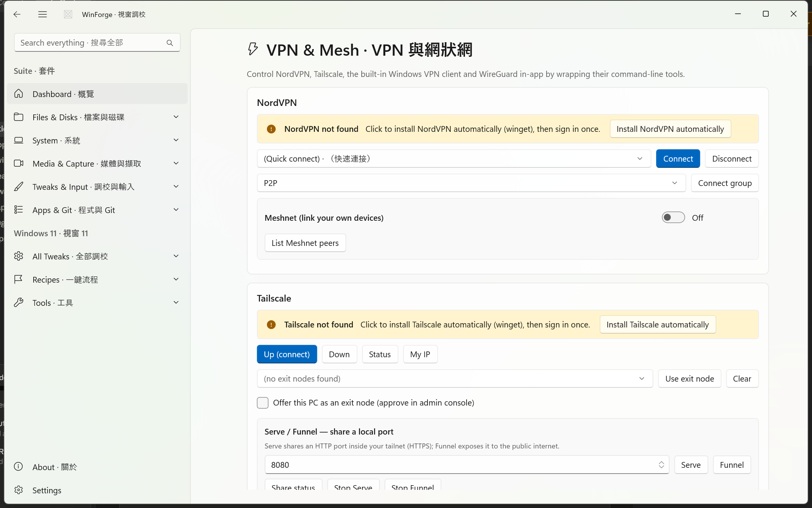
Task: Click Tailscale Up (connect) button
Action: point(287,355)
